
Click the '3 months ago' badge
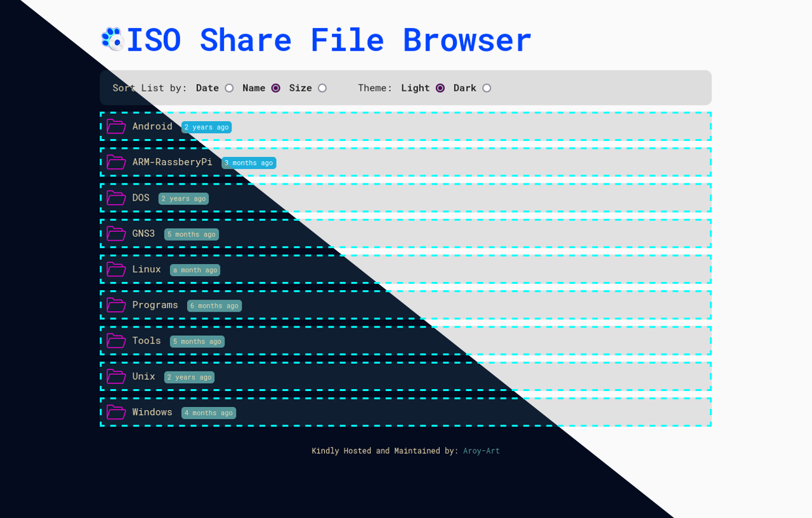point(249,163)
